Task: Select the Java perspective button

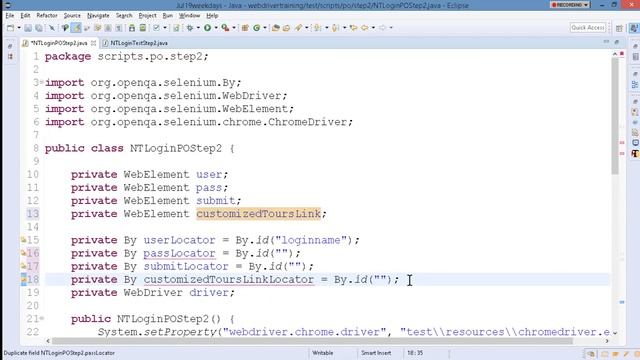Action: point(634,28)
